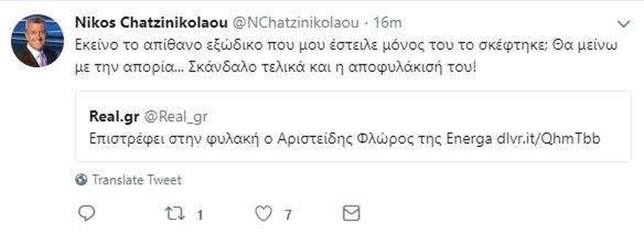The image size is (644, 233).
Task: Click the globe icon beside Translate Tweet
Action: (x=81, y=180)
